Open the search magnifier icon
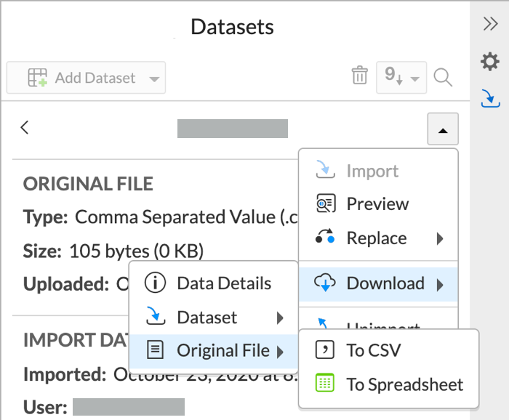This screenshot has height=420, width=509. coord(443,78)
